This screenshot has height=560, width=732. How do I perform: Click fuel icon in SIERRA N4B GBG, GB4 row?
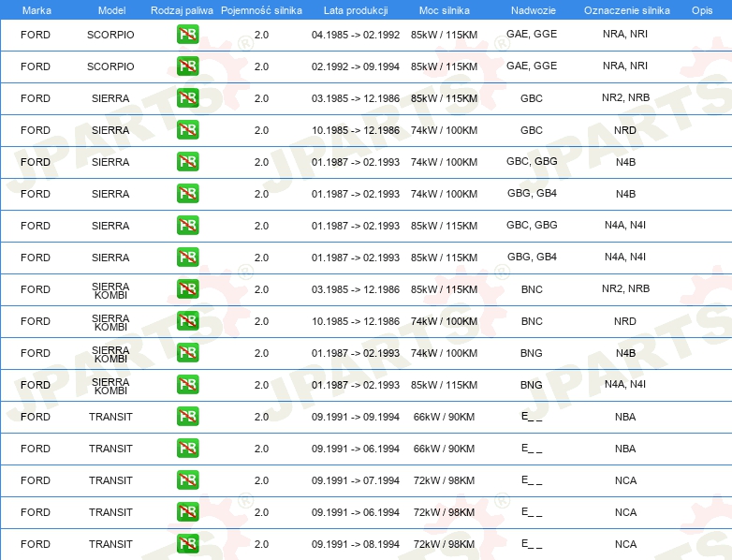click(x=187, y=193)
